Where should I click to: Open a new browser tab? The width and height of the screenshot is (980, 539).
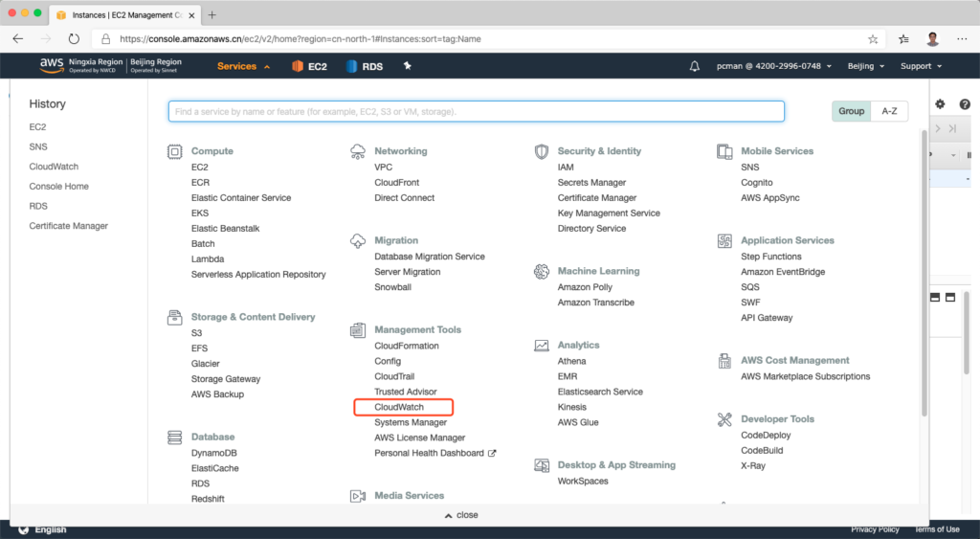coord(212,14)
